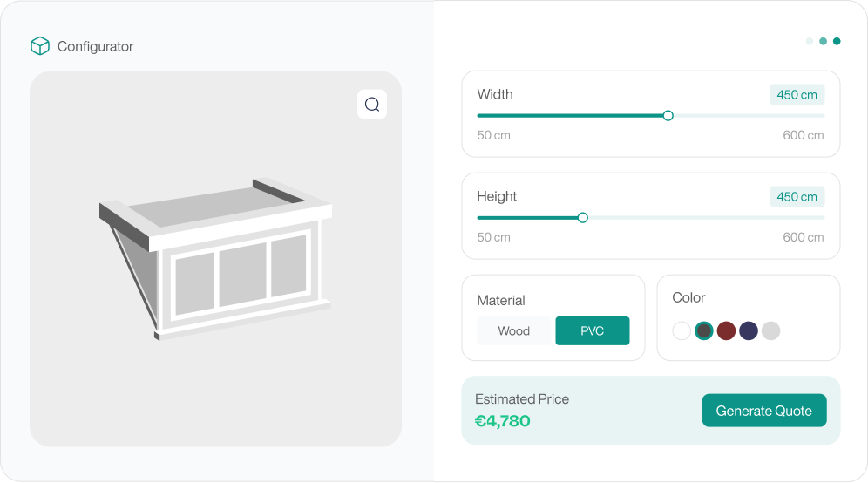This screenshot has height=483, width=868.
Task: Click the Width slider handle
Action: (x=668, y=115)
